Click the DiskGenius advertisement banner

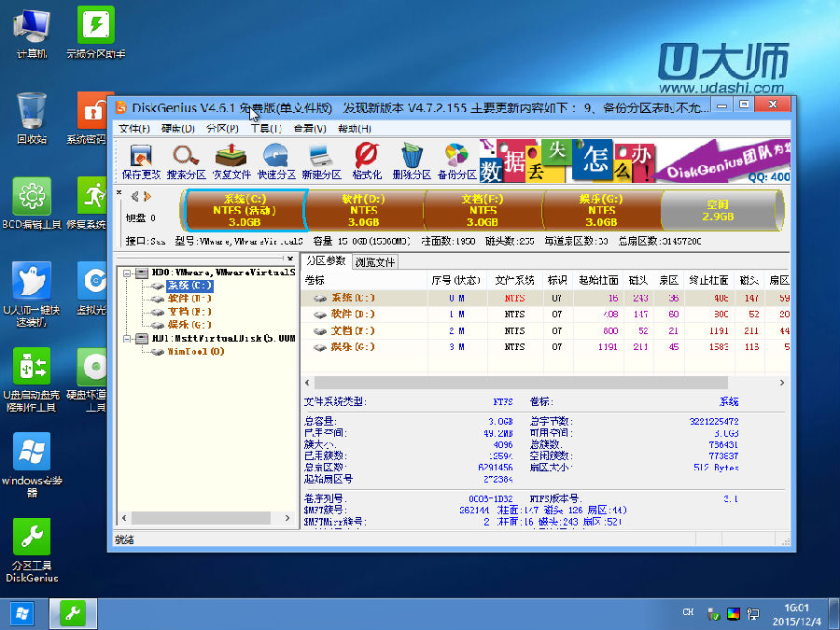[635, 161]
